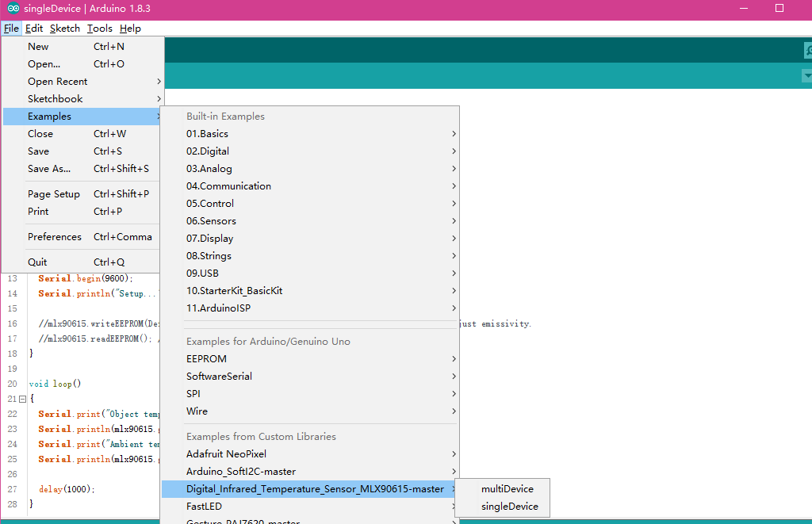Expand the SPI library examples
The image size is (812, 524).
310,393
